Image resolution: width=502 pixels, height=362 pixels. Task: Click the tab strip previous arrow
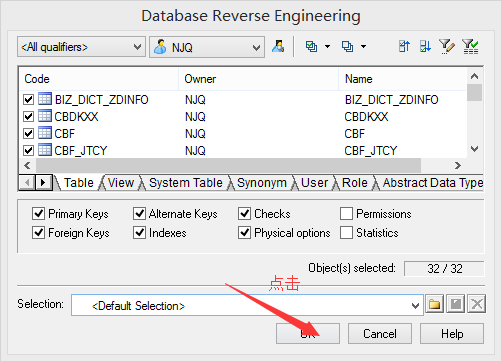tap(27, 183)
